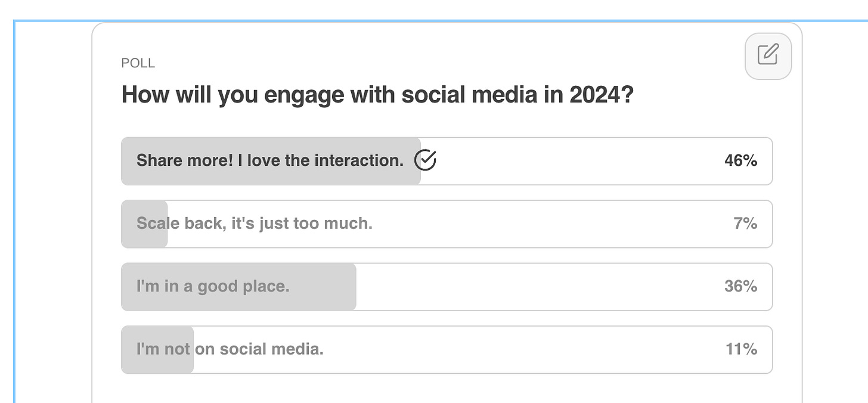The image size is (868, 403).
Task: Pick the 'I'm in a good place.' answer
Action: [x=447, y=287]
